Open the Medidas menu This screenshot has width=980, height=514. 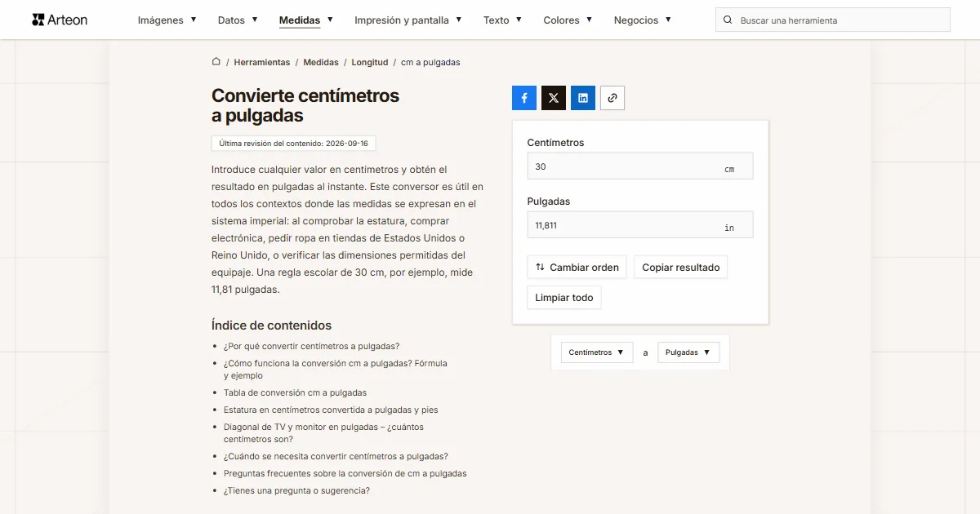click(306, 20)
